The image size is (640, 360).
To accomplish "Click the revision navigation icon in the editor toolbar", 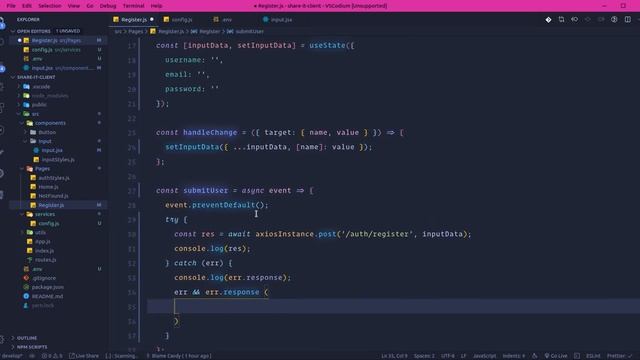I will pos(574,20).
